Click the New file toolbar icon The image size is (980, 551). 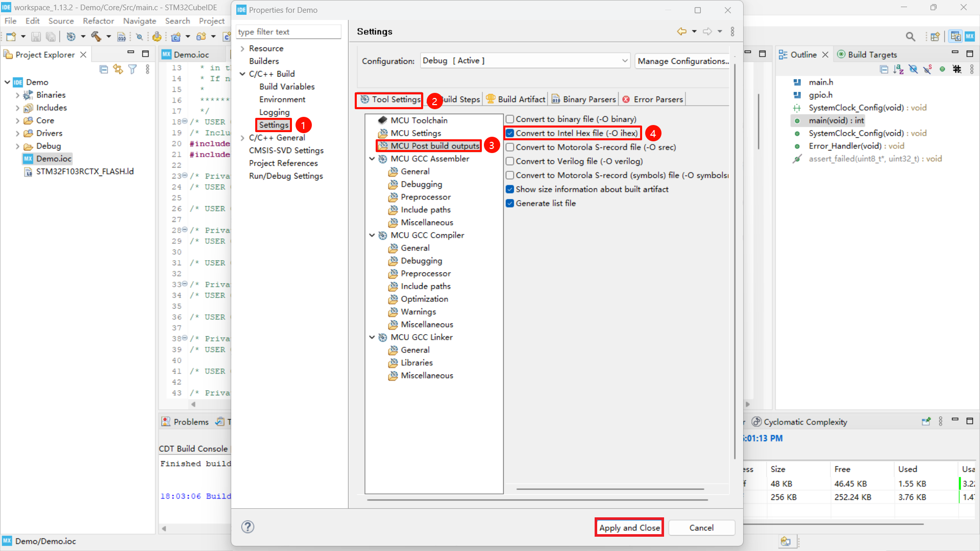11,37
